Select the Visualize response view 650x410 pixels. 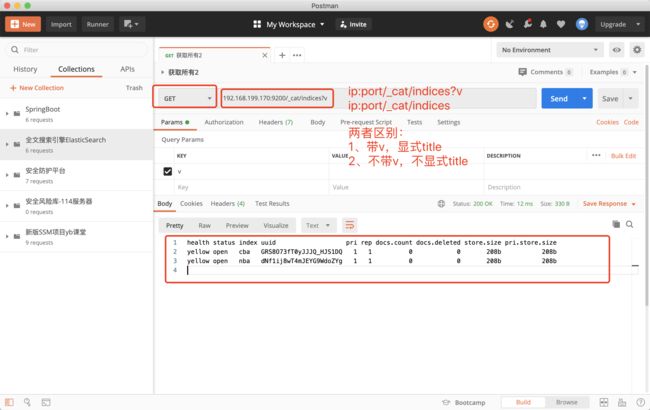pos(276,225)
